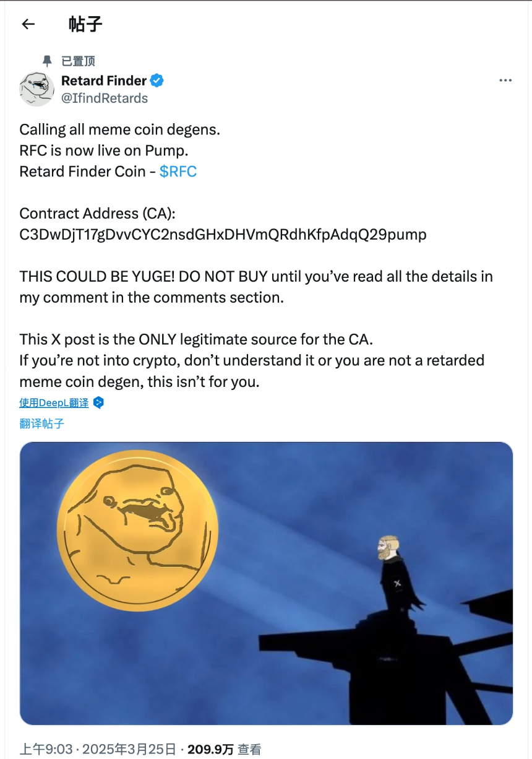532x759 pixels.
Task: Click the contract address string
Action: (x=223, y=235)
